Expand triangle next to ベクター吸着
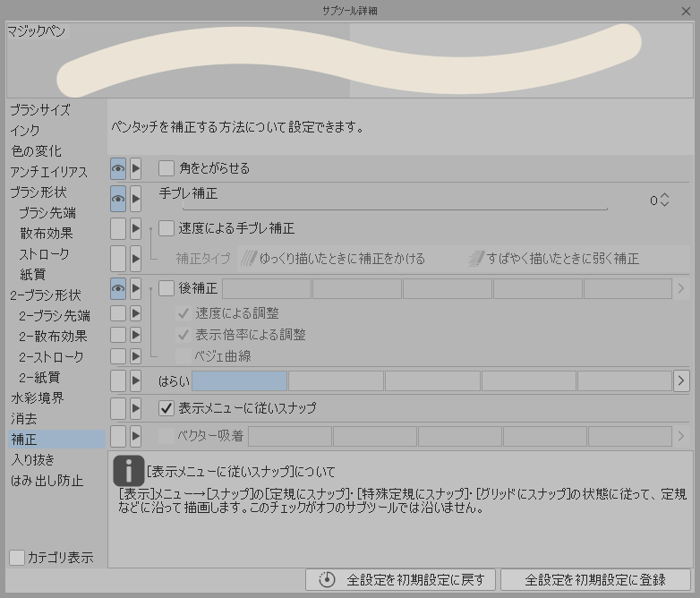 pyautogui.click(x=136, y=436)
